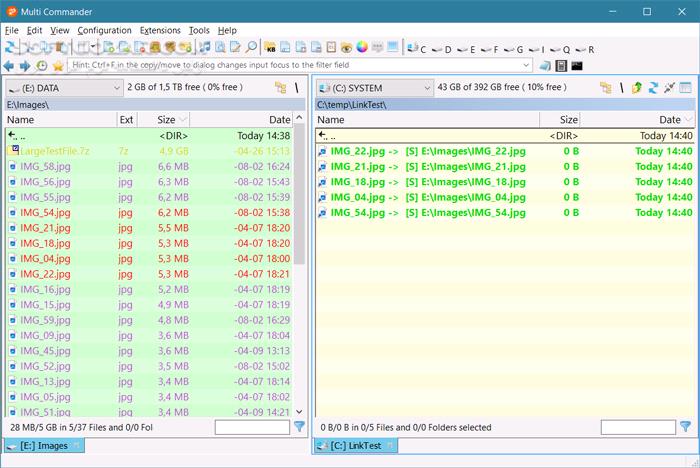700x468 pixels.
Task: Select IMG_18.jpg symlink in right panel
Action: pyautogui.click(x=505, y=182)
